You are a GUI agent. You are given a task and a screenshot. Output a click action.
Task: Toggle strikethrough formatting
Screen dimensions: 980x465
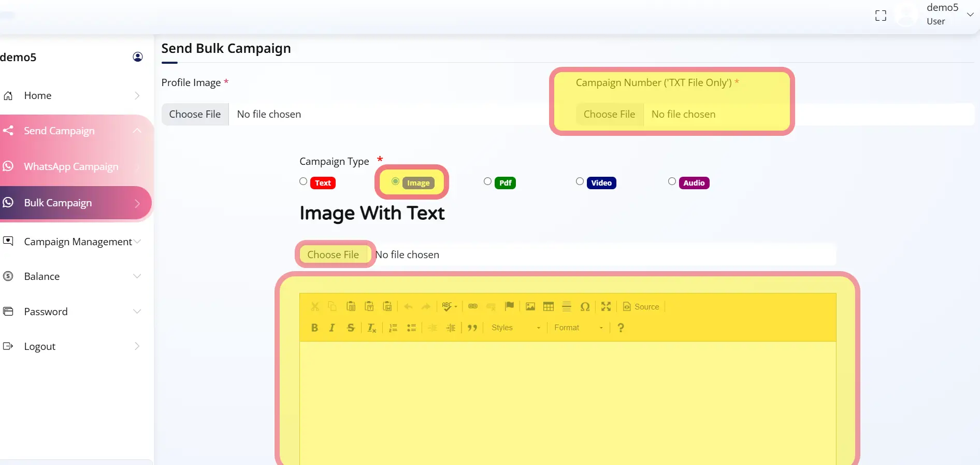coord(351,328)
